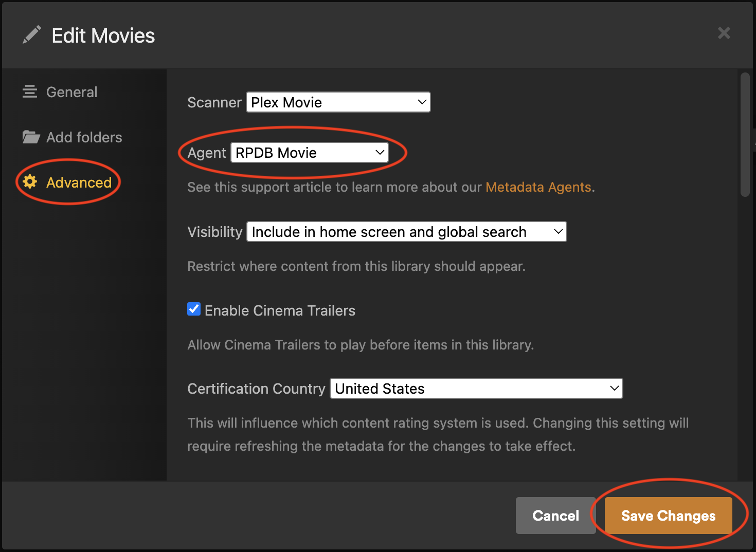Uncheck the Enable Cinema Trailers checkbox

(x=194, y=309)
